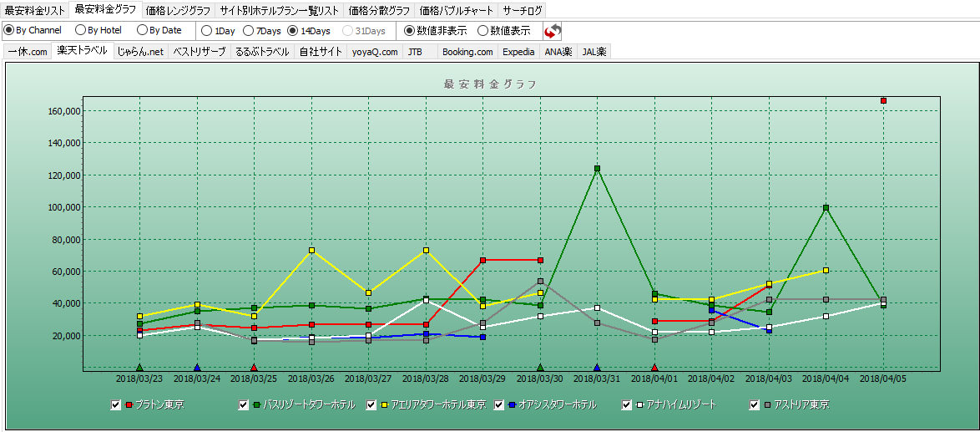Click the green peak point on 2018/03/31
The width and height of the screenshot is (980, 432).
(x=598, y=169)
